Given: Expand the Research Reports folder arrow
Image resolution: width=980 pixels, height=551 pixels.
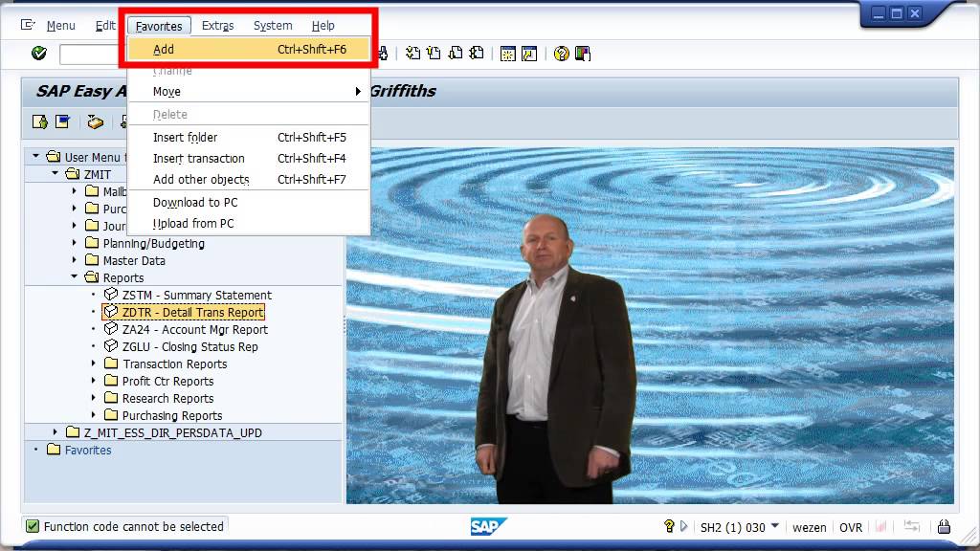Looking at the screenshot, I should (94, 397).
